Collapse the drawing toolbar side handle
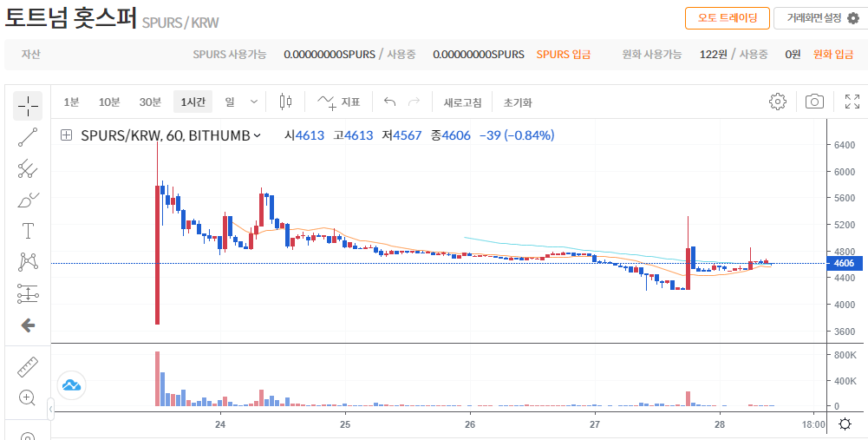 pos(50,409)
